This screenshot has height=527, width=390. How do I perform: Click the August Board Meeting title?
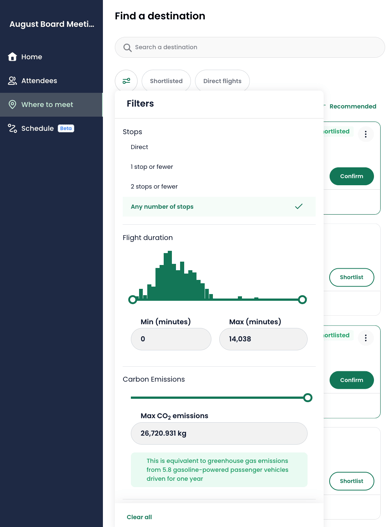click(x=52, y=24)
